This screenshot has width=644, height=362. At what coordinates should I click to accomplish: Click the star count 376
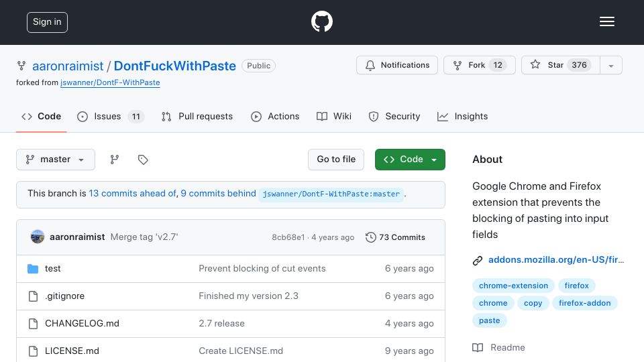click(x=579, y=65)
